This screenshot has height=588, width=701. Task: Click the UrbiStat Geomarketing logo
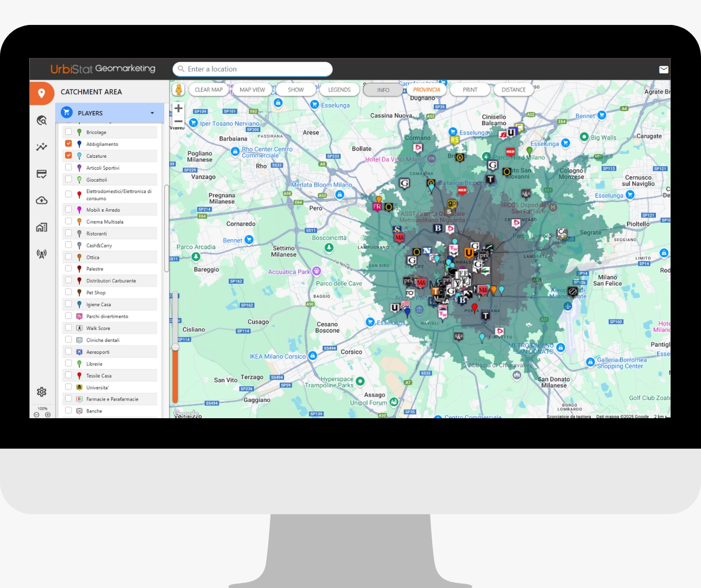click(x=103, y=69)
